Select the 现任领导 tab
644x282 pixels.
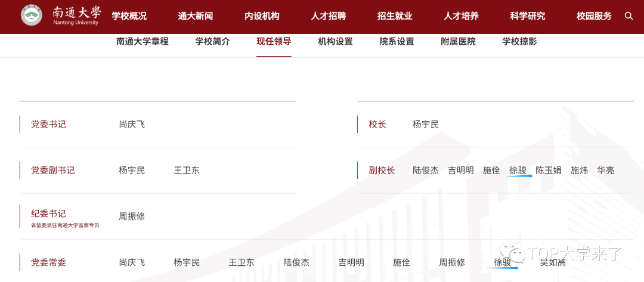point(274,42)
